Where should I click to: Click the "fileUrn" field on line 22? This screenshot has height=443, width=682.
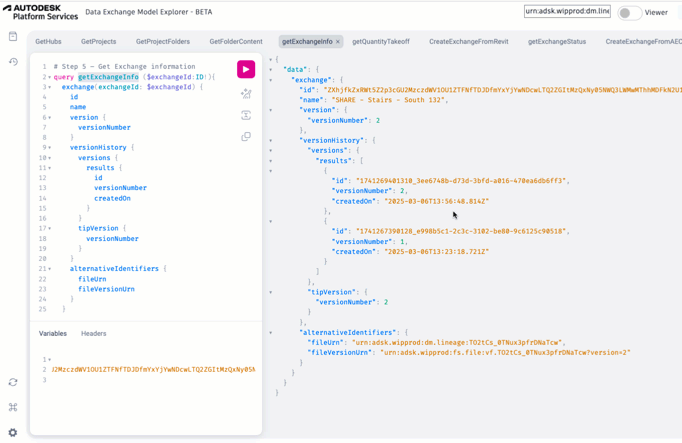point(92,279)
